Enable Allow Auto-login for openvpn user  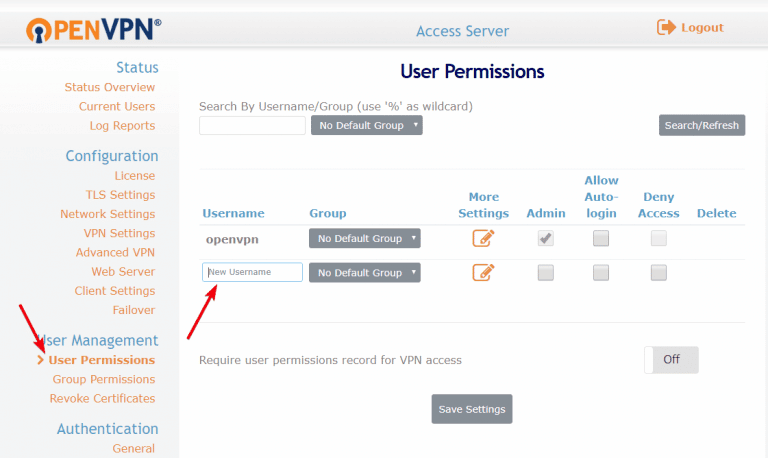tap(601, 239)
